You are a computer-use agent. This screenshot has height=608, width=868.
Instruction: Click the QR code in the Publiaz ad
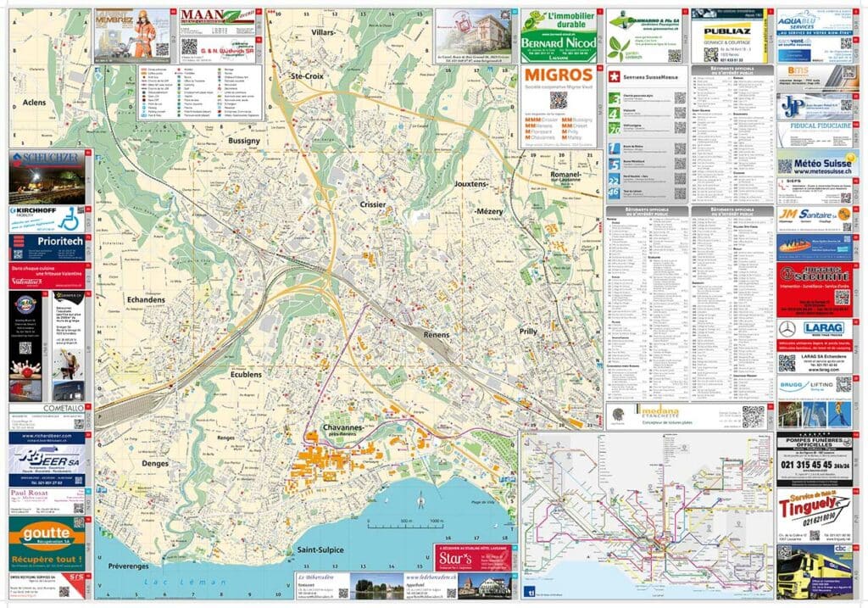[x=711, y=54]
